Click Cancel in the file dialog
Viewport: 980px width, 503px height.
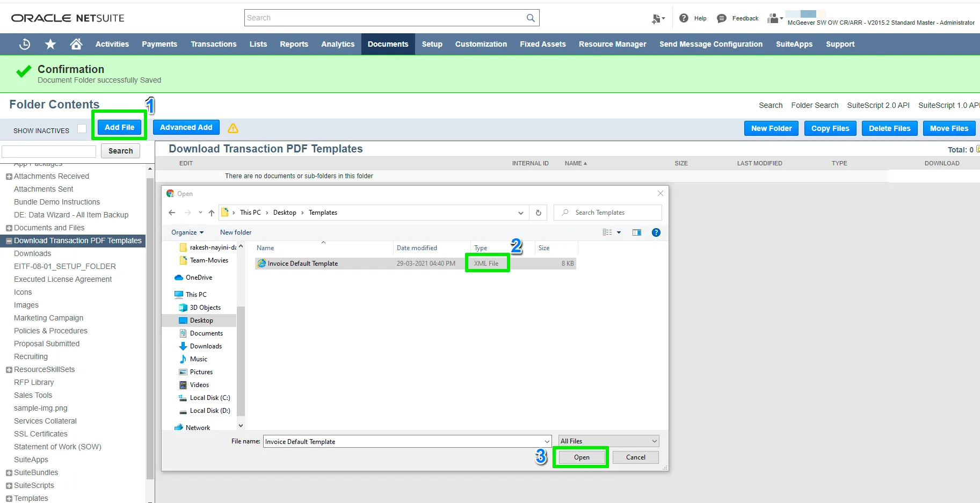pyautogui.click(x=636, y=457)
